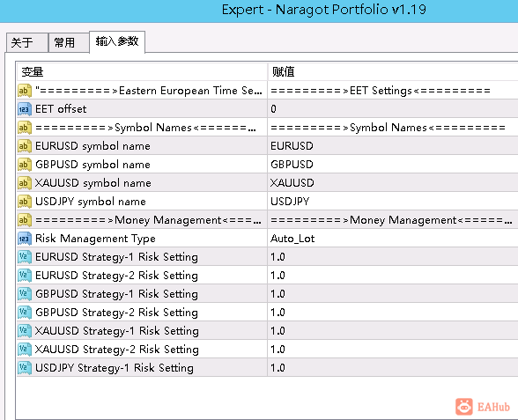Click double icon beside XAUUSD Strategy-2 Risk Setting
This screenshot has height=420, width=518.
pyautogui.click(x=25, y=350)
